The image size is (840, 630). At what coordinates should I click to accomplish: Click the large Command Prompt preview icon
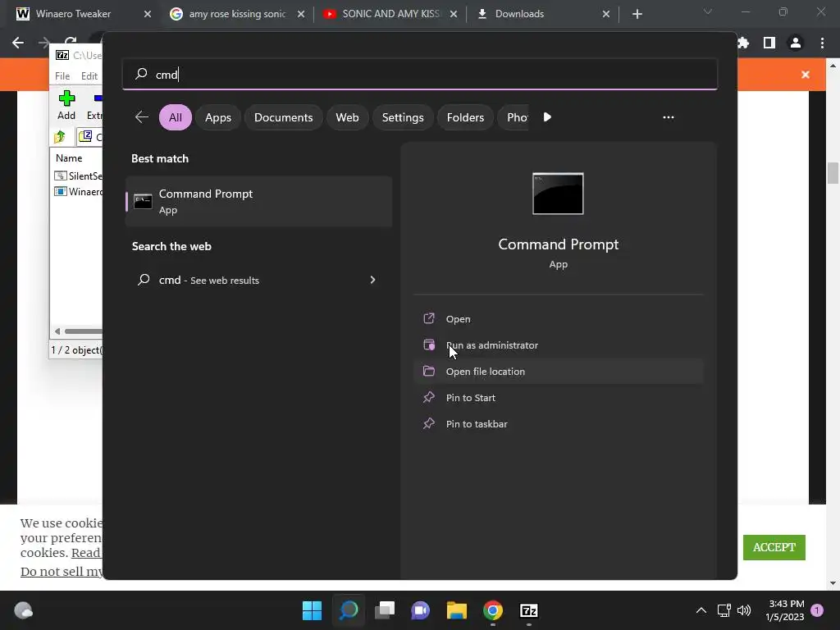pyautogui.click(x=558, y=194)
